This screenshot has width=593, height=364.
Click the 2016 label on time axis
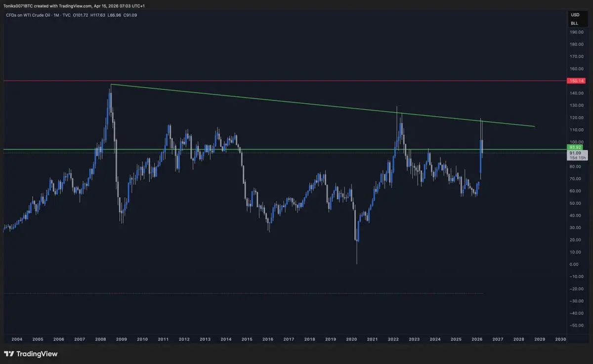(x=268, y=339)
